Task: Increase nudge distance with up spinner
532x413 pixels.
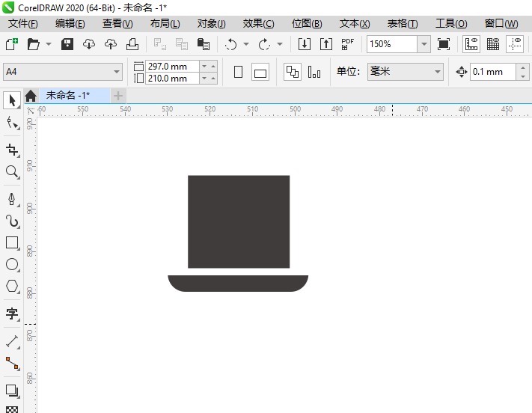Action: pyautogui.click(x=523, y=68)
